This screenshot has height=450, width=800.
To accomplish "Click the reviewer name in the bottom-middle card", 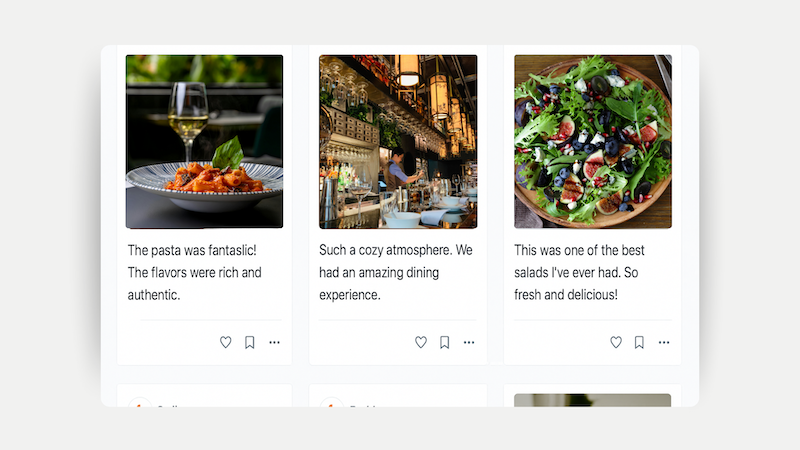I will click(362, 404).
